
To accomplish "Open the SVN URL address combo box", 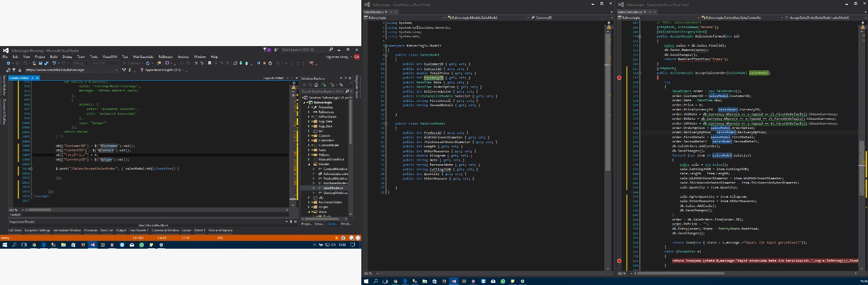I will 71,70.
